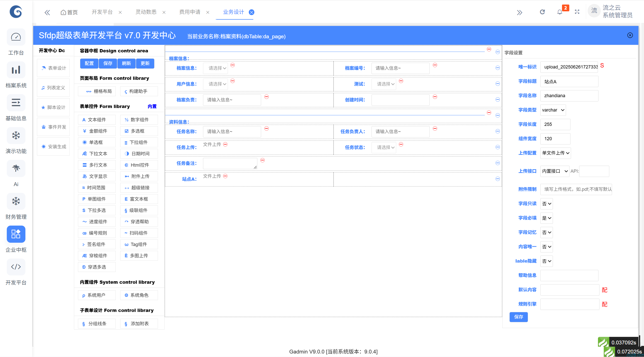Select the 富文本框 component
644x357 pixels.
(x=139, y=199)
